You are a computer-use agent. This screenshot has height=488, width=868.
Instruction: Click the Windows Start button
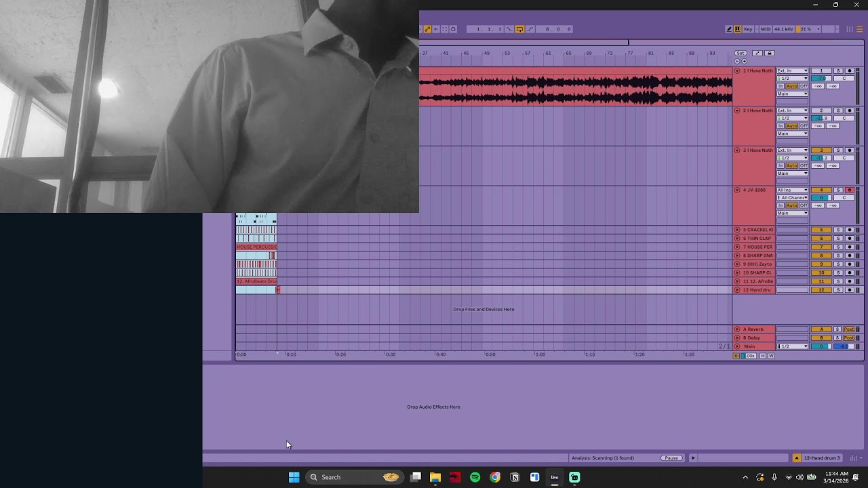click(x=294, y=477)
